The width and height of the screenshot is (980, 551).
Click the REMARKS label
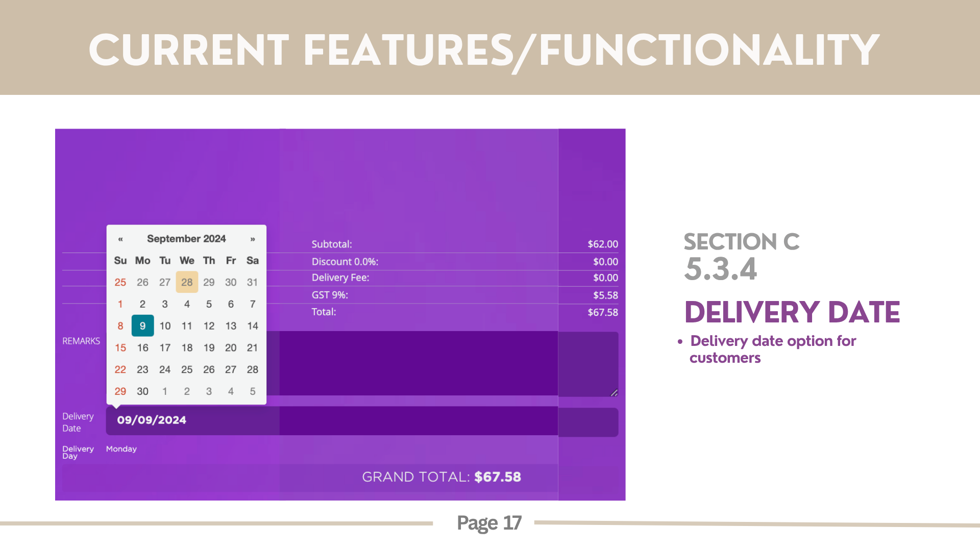click(81, 341)
